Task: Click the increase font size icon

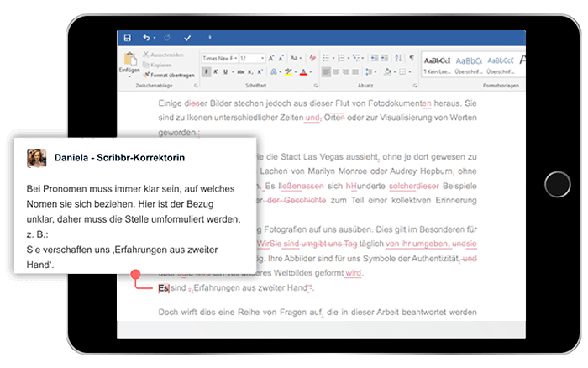Action: point(271,59)
